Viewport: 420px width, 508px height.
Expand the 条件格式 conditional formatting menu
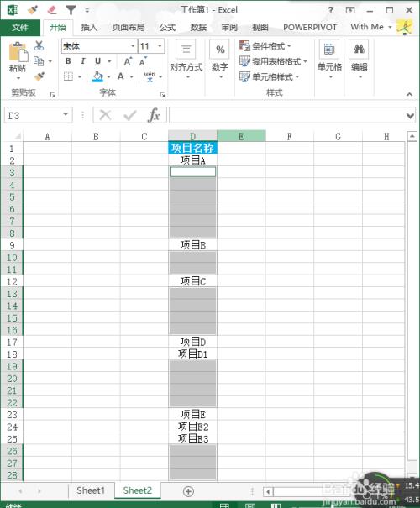point(265,46)
